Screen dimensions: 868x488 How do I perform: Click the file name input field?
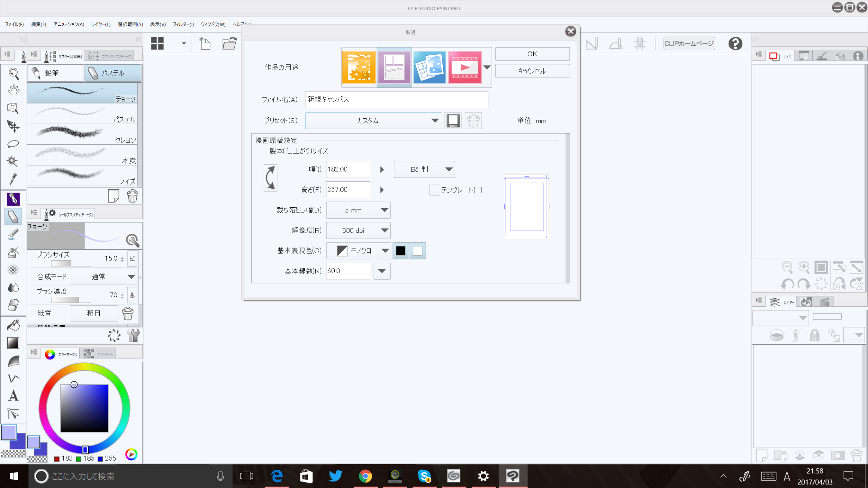396,99
